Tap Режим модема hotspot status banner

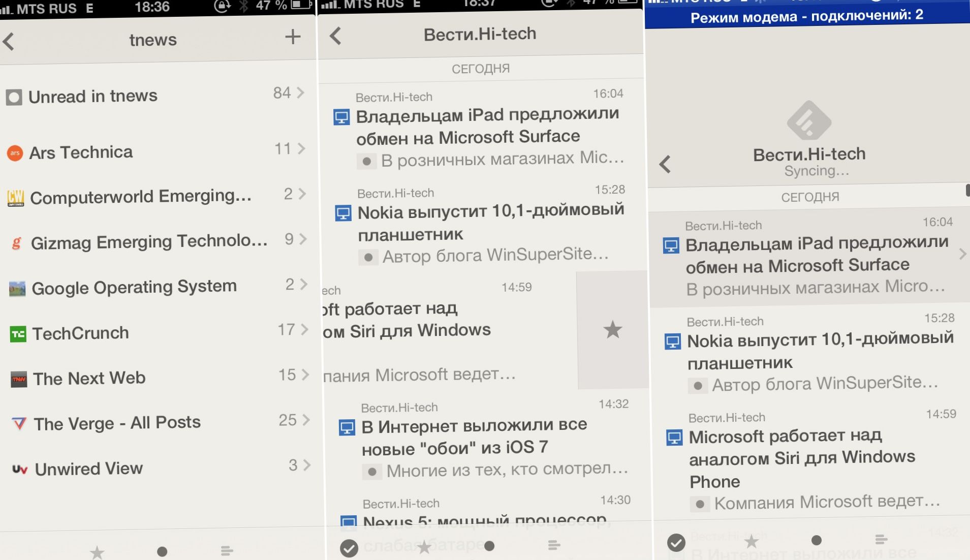pyautogui.click(x=807, y=16)
